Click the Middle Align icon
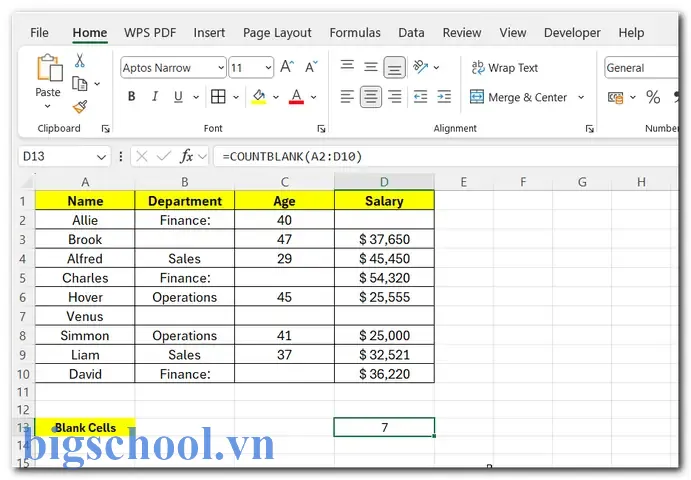691x480 pixels. click(x=371, y=67)
